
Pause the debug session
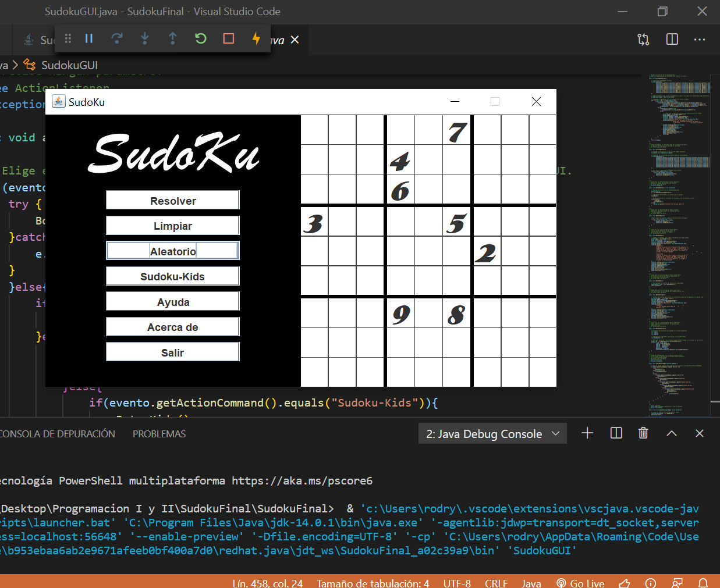point(89,38)
